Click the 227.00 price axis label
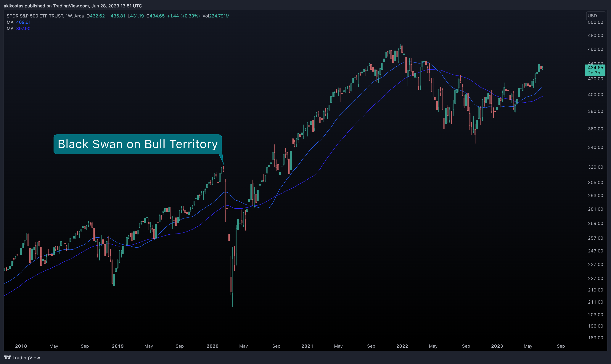The image size is (611, 364). (595, 278)
